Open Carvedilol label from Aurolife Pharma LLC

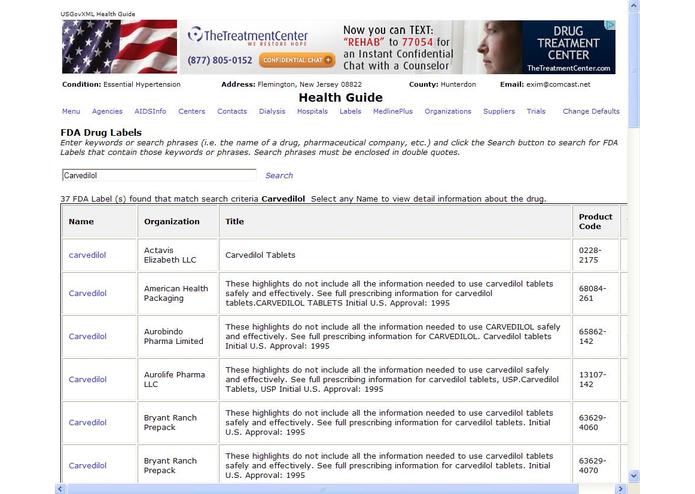87,379
